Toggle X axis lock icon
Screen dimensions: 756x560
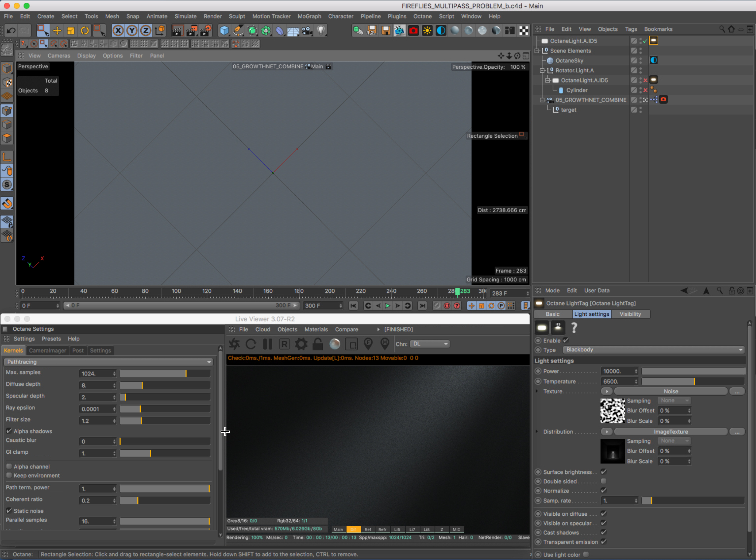pos(118,31)
